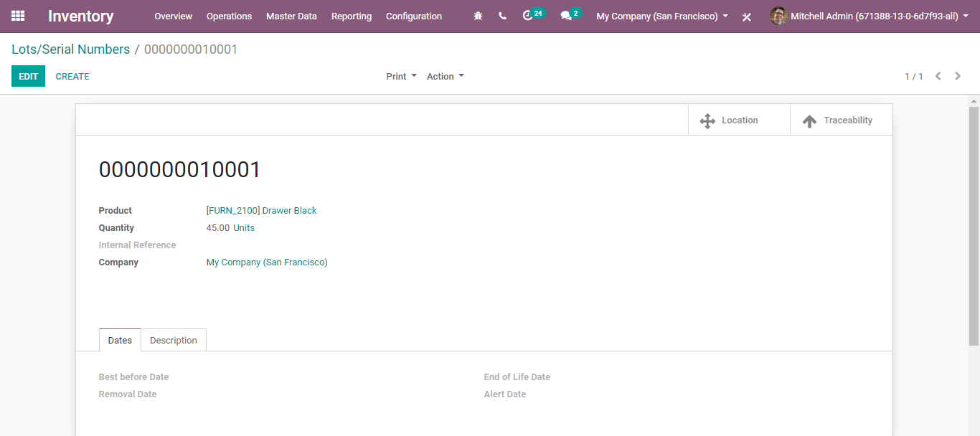Expand Mitchell Admin user menu caret
The image size is (980, 436).
(966, 16)
